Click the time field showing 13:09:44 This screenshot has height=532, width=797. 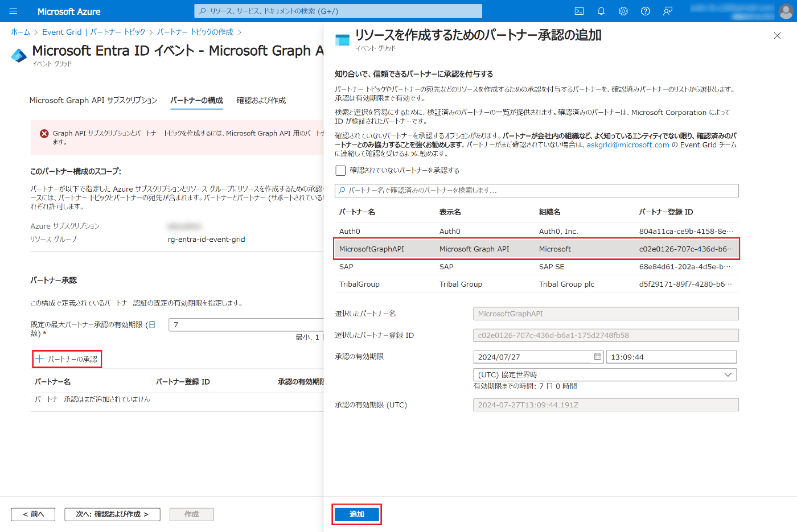[671, 357]
